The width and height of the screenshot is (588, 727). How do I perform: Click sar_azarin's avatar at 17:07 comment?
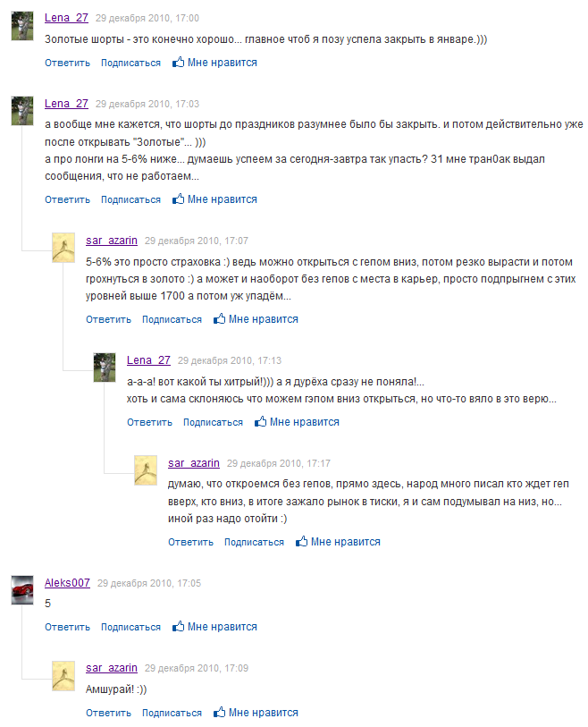click(x=63, y=248)
